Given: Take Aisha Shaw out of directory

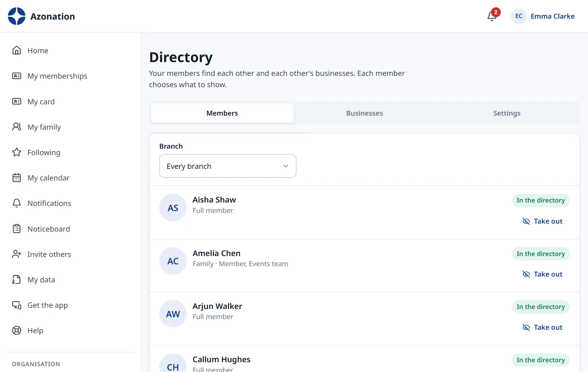Looking at the screenshot, I should (542, 221).
